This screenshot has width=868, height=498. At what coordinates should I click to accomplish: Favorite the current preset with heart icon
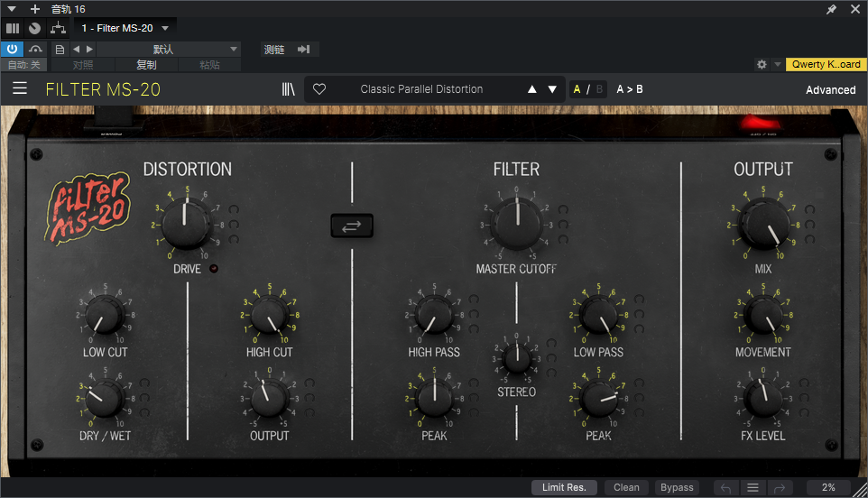pyautogui.click(x=319, y=89)
